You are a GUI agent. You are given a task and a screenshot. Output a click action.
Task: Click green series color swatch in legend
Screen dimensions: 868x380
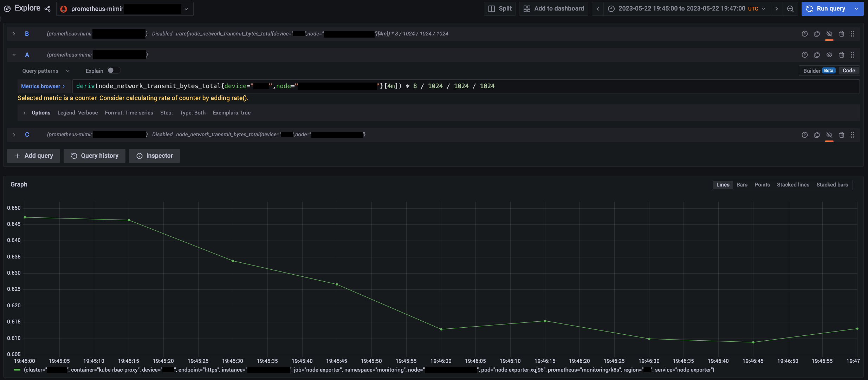(x=17, y=370)
